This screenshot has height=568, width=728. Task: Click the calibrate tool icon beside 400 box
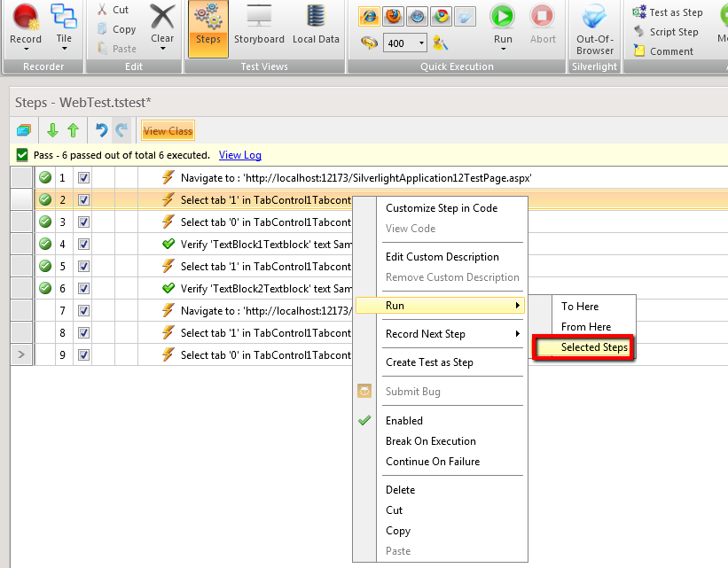(440, 43)
